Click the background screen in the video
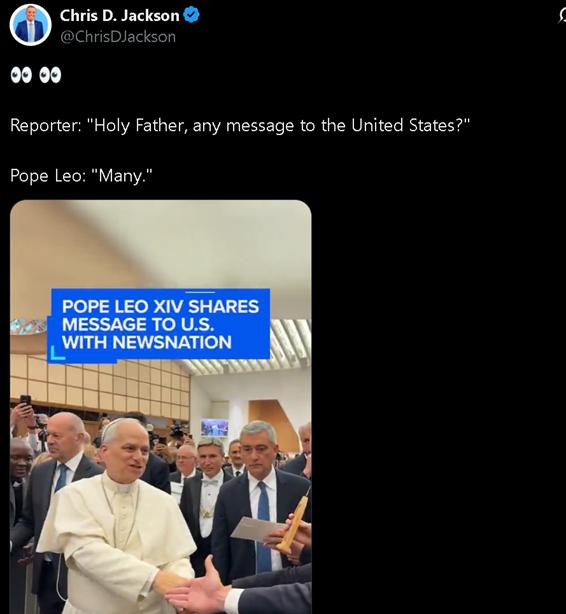Image resolution: width=566 pixels, height=614 pixels. [x=214, y=428]
